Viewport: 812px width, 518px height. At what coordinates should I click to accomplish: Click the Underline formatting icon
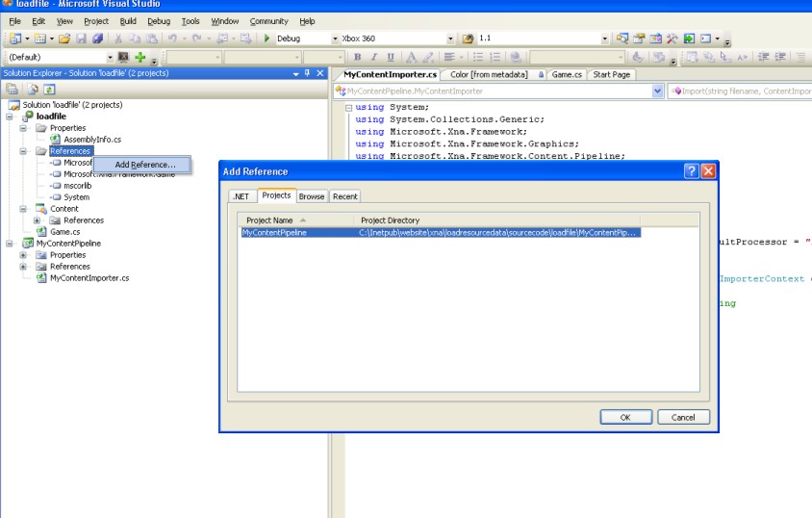coord(391,57)
